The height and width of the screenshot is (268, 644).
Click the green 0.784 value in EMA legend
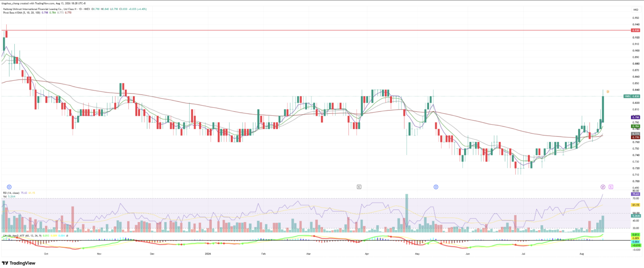[52, 13]
